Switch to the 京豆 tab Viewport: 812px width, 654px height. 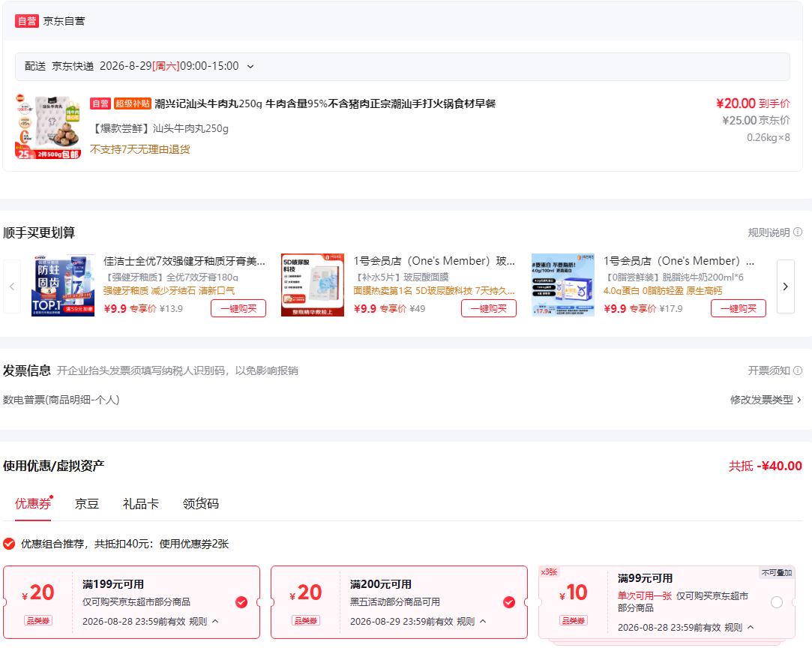tap(86, 504)
